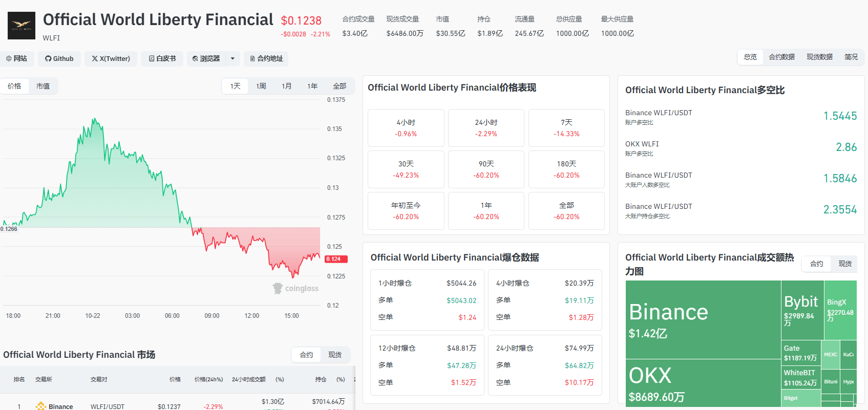Click the Binance exchange logo icon
Screen dimensions: 868x410
40,406
